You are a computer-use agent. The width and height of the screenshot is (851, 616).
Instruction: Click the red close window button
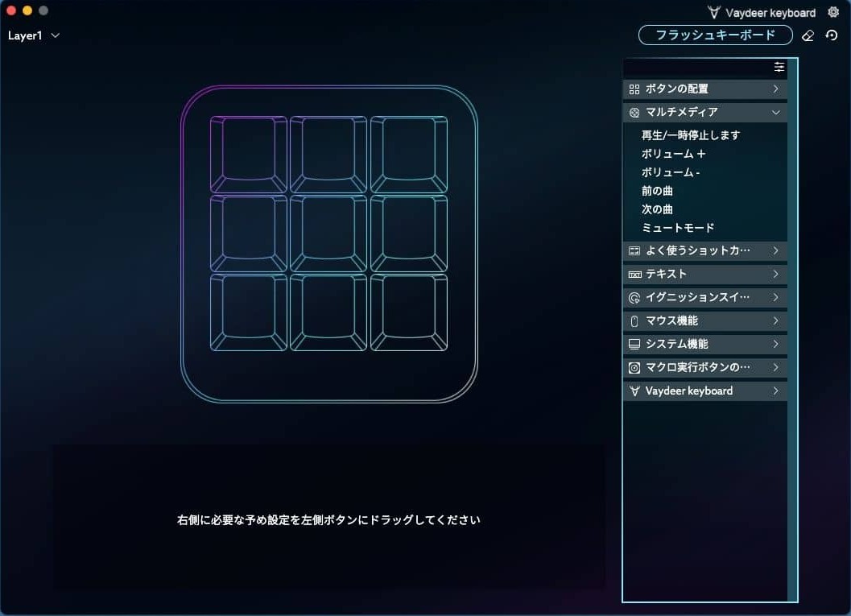[x=10, y=10]
